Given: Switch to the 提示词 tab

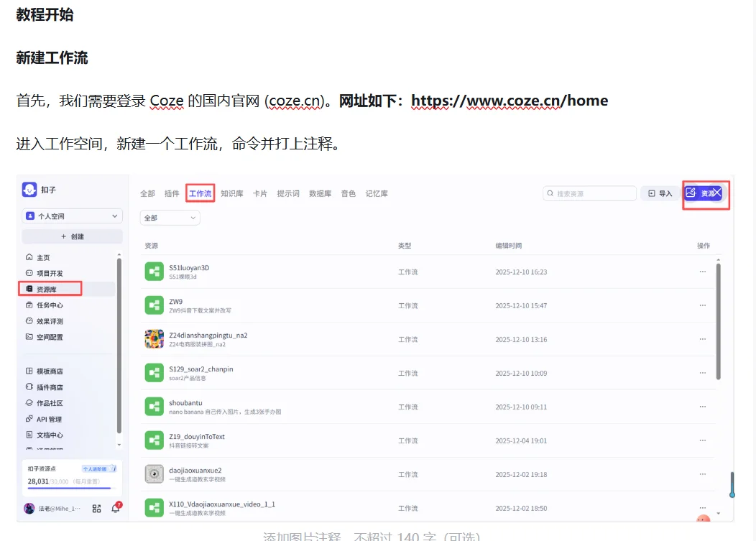Looking at the screenshot, I should click(x=288, y=193).
